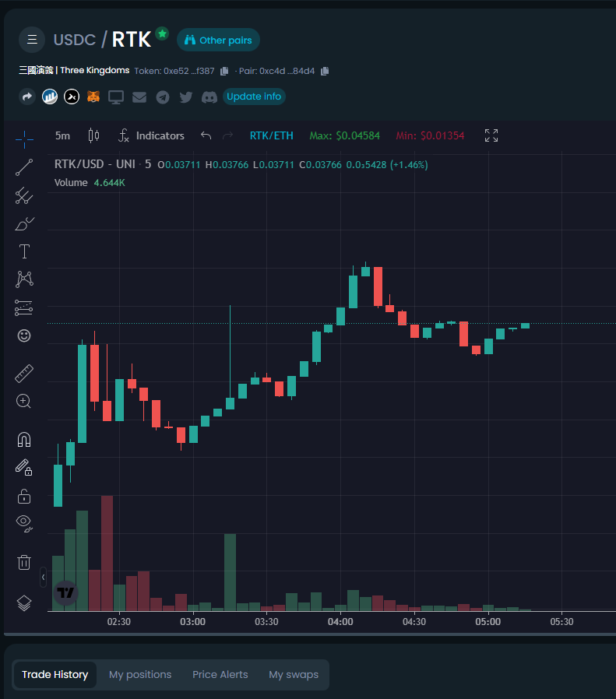This screenshot has width=616, height=699.
Task: Undo the last chart action
Action: click(x=206, y=135)
